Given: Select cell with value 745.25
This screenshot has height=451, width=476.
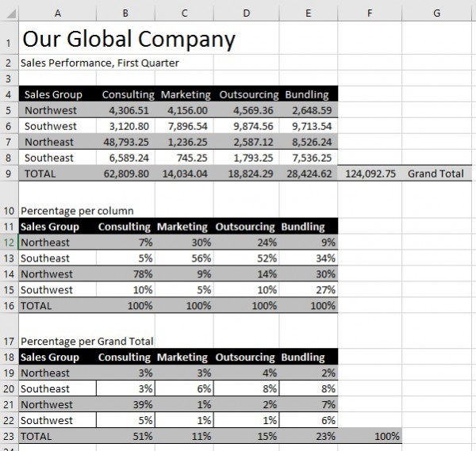Looking at the screenshot, I should point(184,158).
